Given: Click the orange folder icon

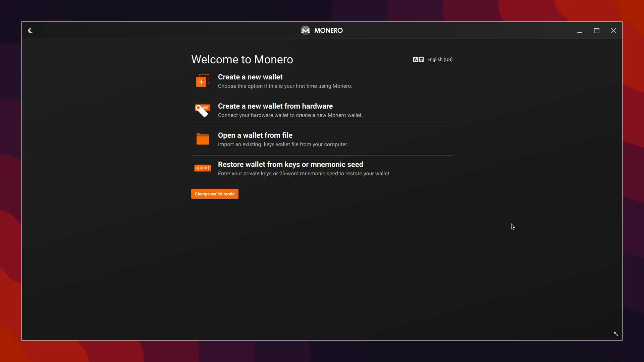Looking at the screenshot, I should [203, 139].
